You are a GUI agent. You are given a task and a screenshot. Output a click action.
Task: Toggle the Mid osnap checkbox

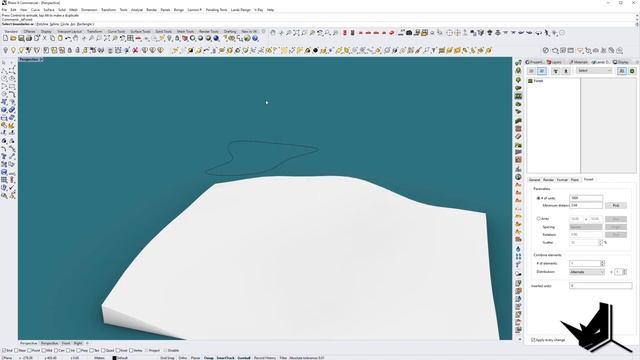pyautogui.click(x=44, y=351)
